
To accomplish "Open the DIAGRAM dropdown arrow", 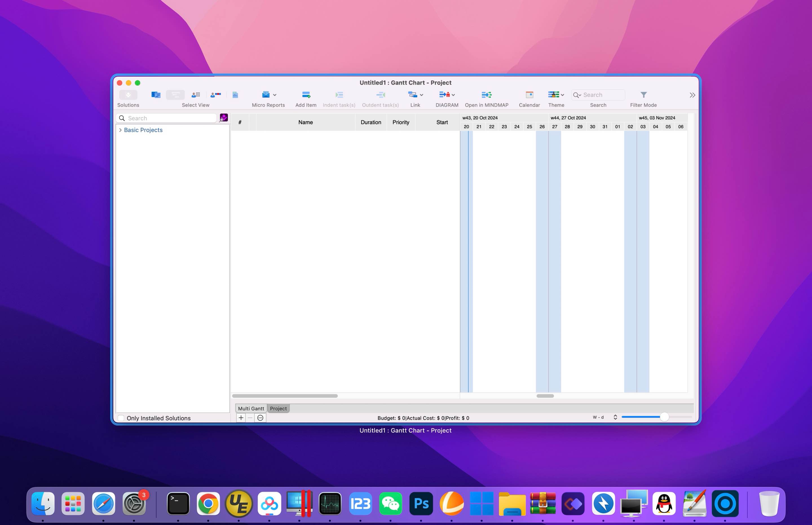I will 453,95.
